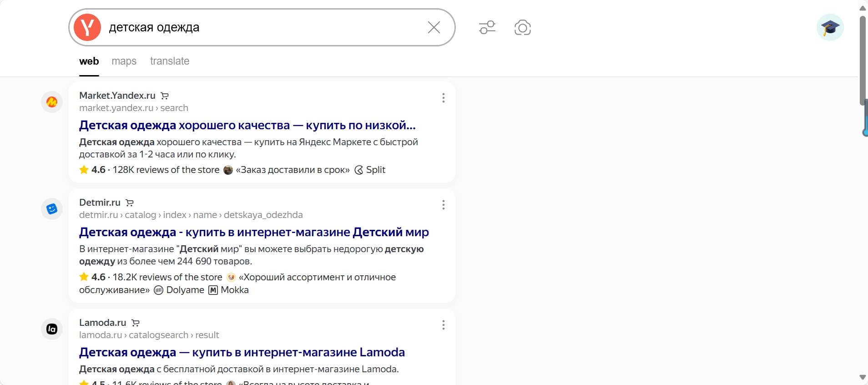Click 18.2K reviews of the store

point(167,277)
